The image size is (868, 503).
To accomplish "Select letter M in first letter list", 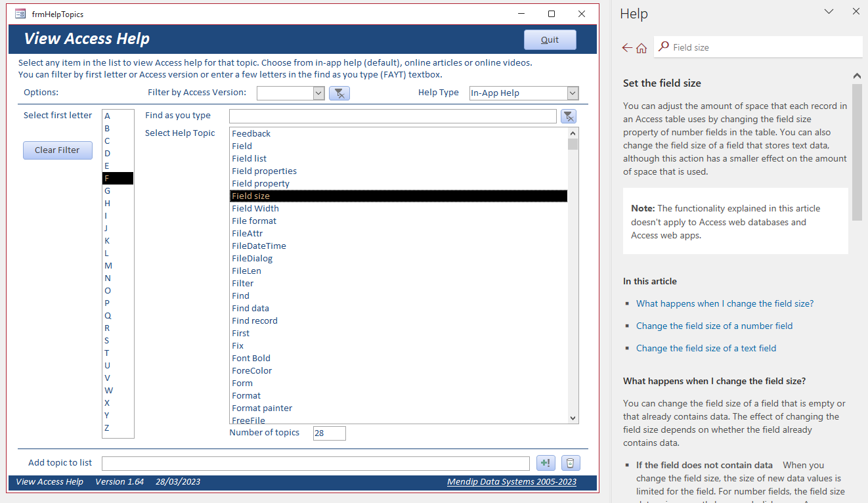I will [118, 266].
